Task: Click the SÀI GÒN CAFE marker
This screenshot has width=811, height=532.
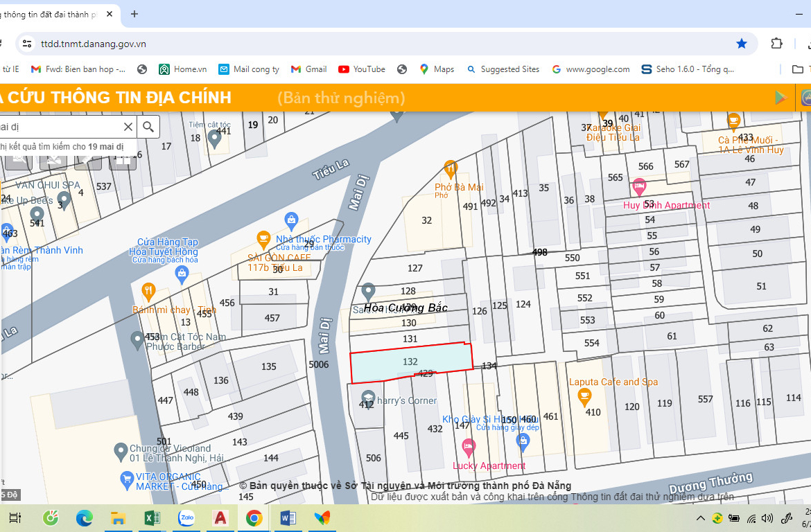Action: tap(263, 240)
